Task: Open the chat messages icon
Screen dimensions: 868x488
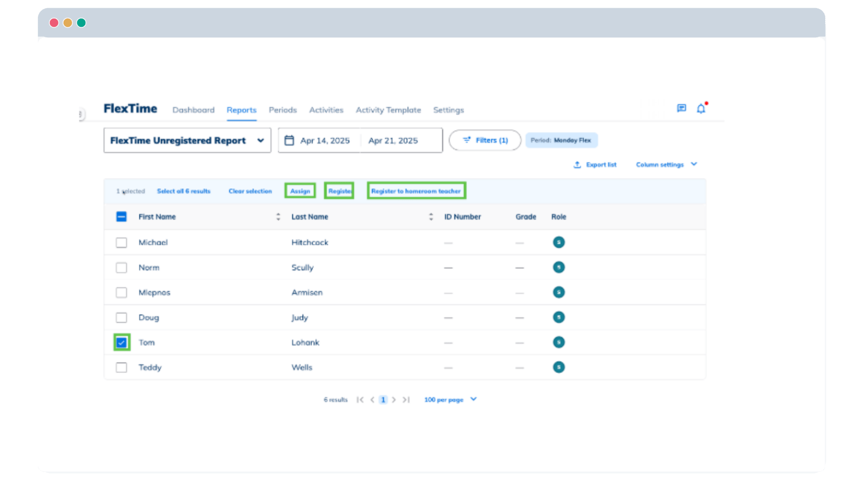Action: click(x=681, y=109)
